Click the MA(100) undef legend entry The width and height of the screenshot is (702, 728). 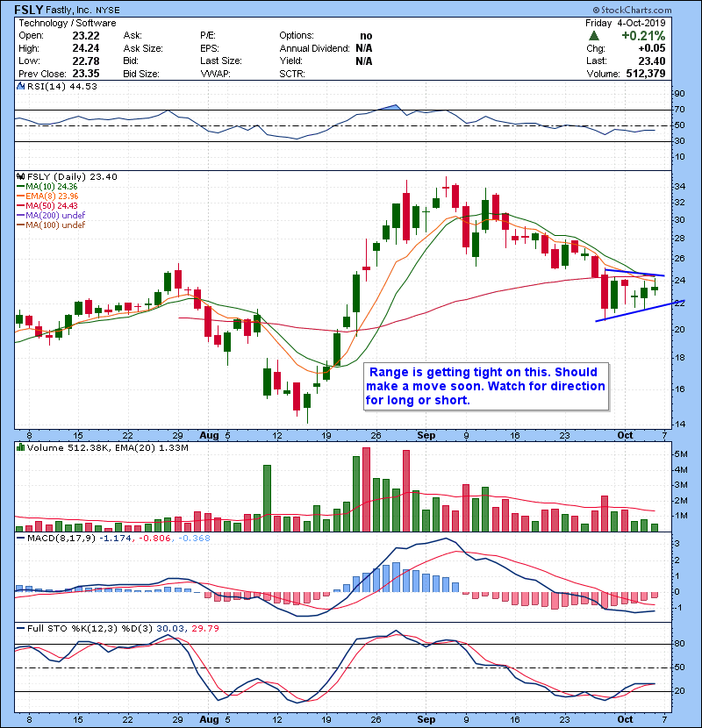tap(51, 225)
